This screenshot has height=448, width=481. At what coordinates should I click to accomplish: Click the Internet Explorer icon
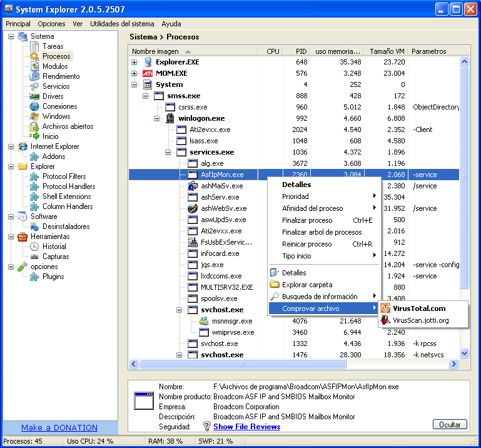[x=23, y=146]
